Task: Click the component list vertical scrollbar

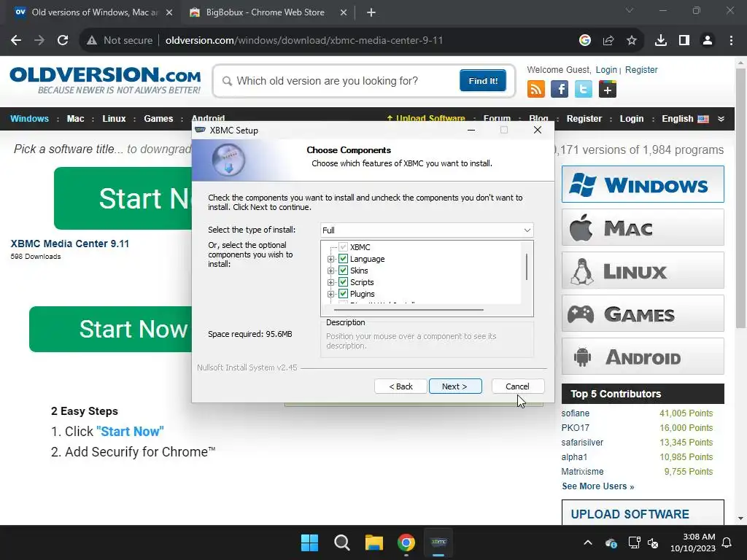Action: 527,267
